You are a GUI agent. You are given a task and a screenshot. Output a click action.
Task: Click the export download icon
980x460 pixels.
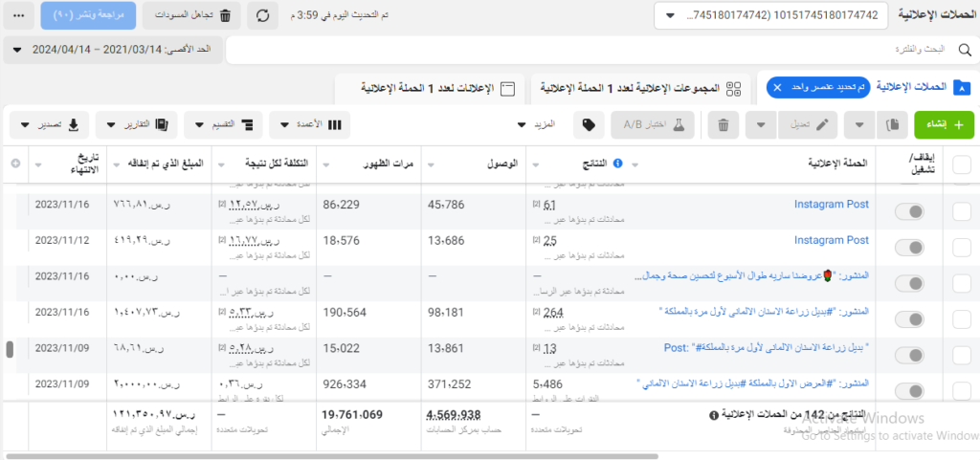[x=73, y=125]
